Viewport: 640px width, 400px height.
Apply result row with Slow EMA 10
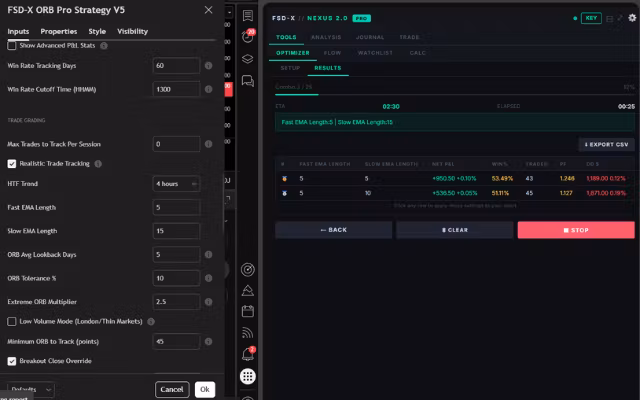454,193
